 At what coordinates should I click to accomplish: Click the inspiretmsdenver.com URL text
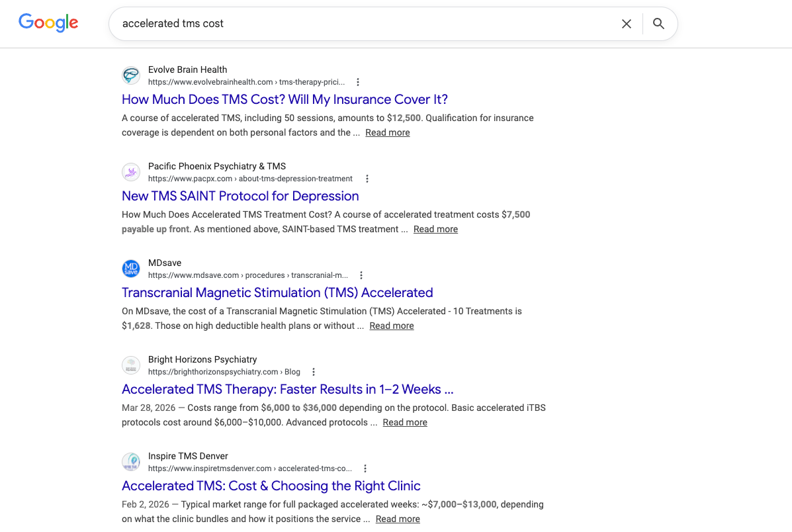click(250, 468)
